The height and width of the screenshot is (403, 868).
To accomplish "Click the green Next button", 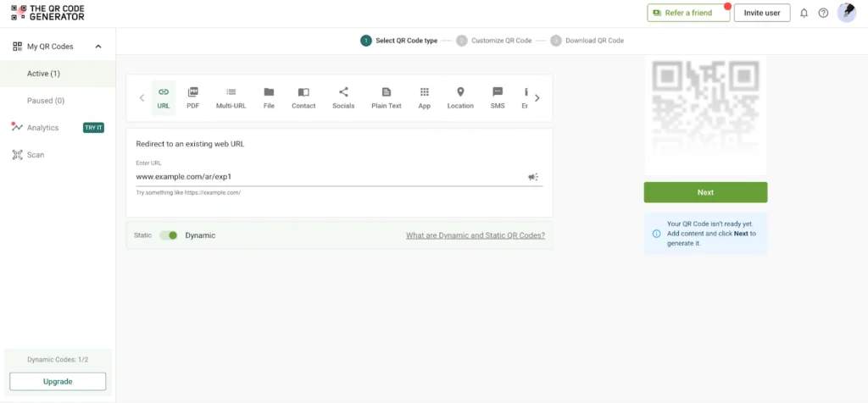I will click(705, 192).
